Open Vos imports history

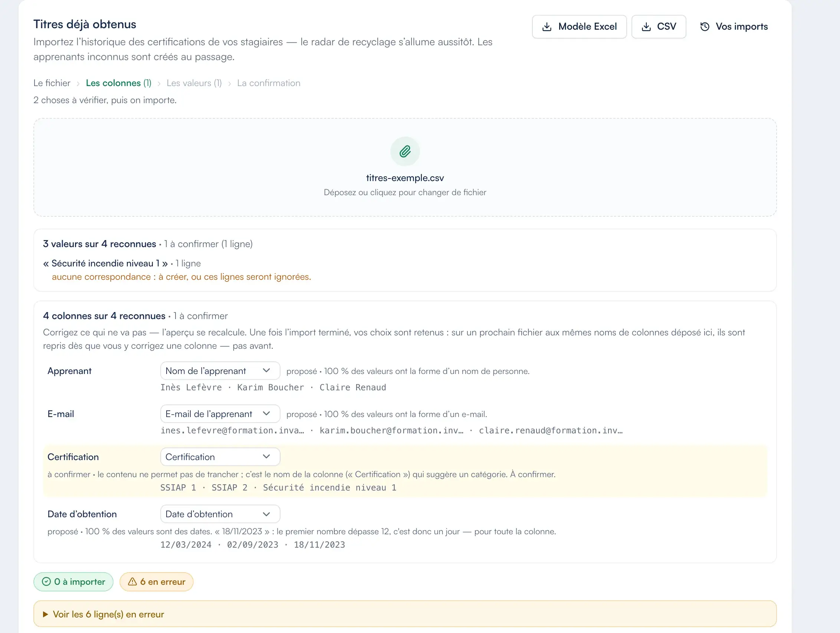[x=734, y=27]
